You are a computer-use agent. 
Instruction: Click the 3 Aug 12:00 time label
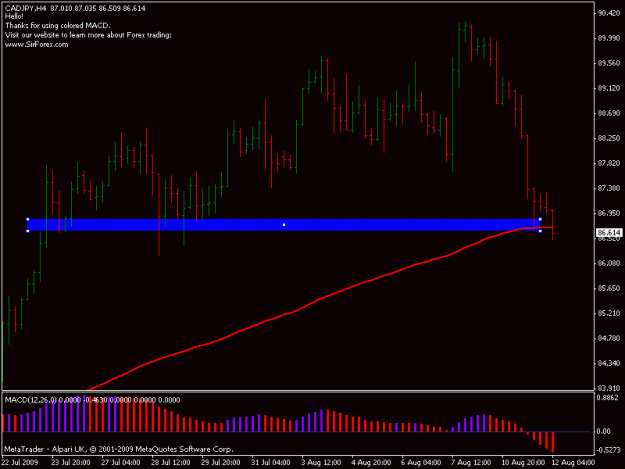(321, 463)
